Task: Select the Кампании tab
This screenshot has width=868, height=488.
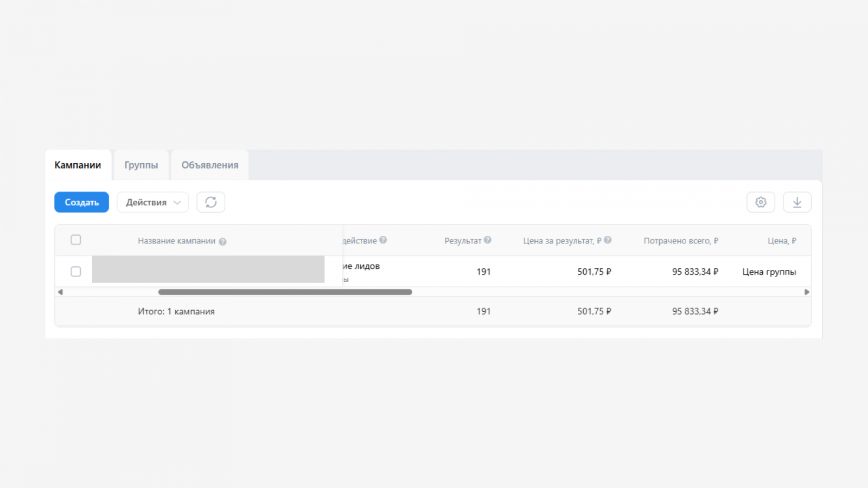Action: [78, 165]
